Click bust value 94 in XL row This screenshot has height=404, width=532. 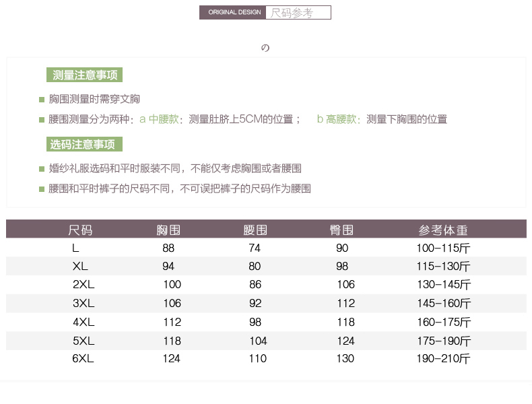tap(168, 266)
